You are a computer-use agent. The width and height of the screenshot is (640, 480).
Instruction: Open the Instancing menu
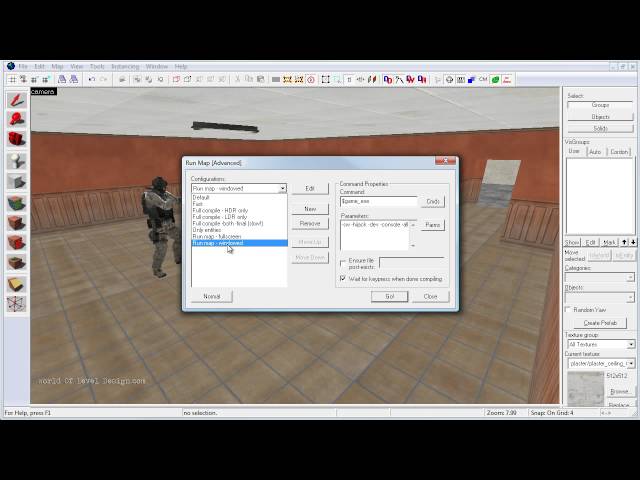pyautogui.click(x=125, y=67)
